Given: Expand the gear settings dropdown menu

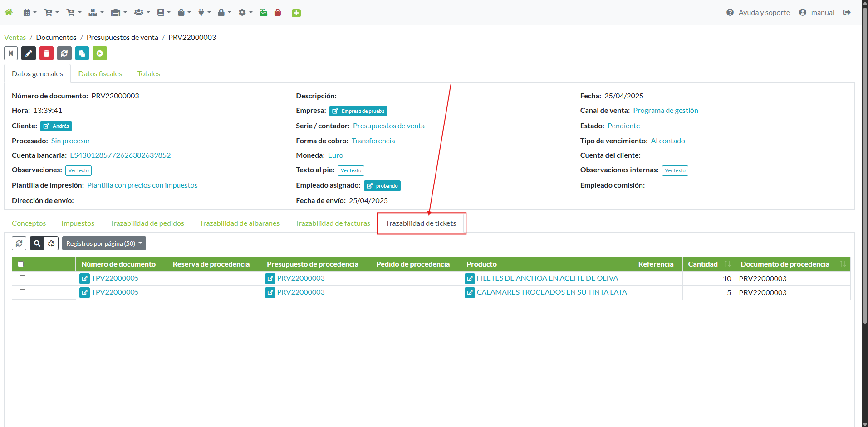Looking at the screenshot, I should [x=245, y=13].
